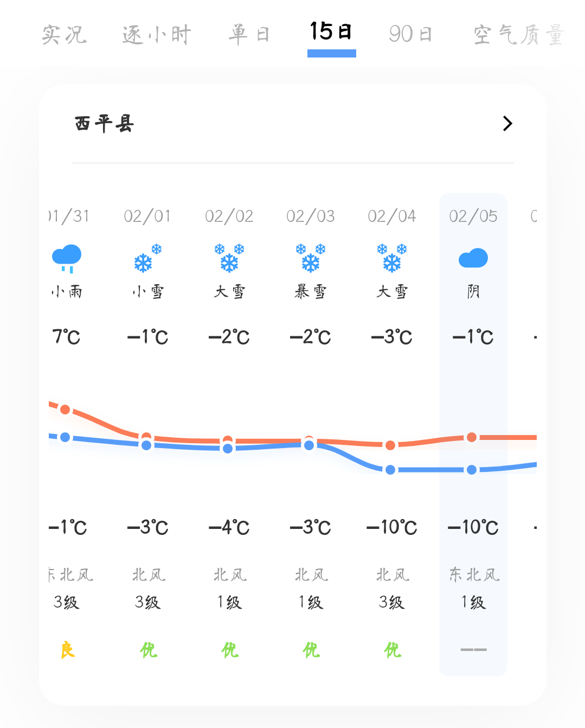585x728 pixels.
Task: Tap the blizzard icon for 02/03
Action: [x=311, y=258]
